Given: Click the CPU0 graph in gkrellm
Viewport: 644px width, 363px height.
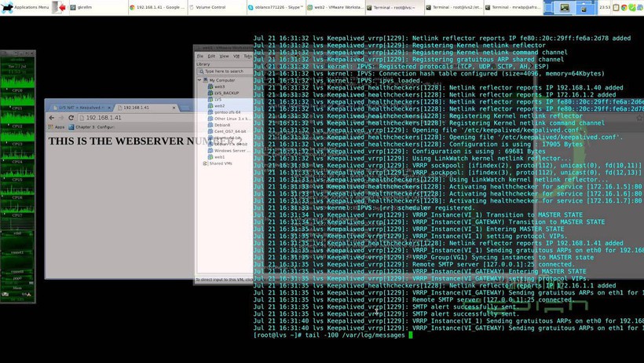Looking at the screenshot, I should [x=17, y=81].
